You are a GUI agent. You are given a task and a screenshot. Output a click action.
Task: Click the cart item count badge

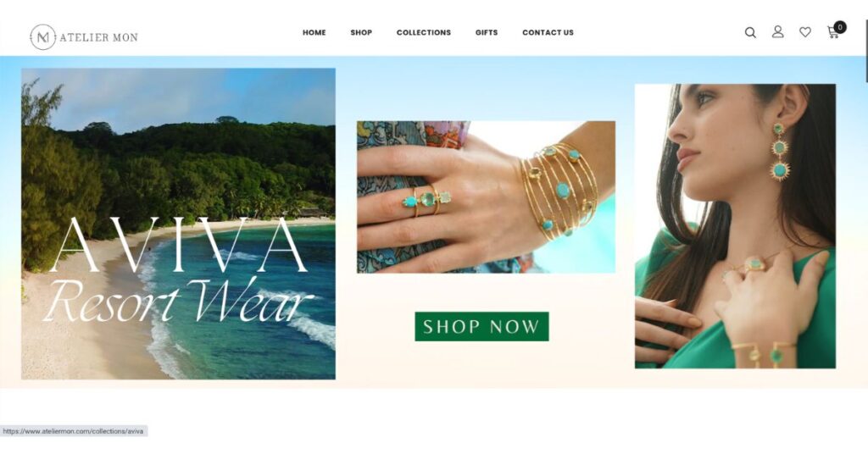tap(840, 27)
